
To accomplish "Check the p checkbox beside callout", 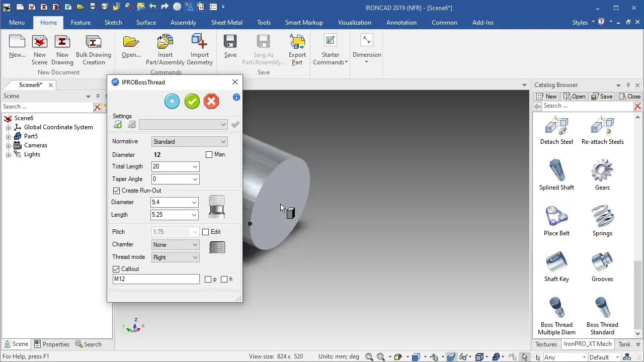I will tap(208, 280).
